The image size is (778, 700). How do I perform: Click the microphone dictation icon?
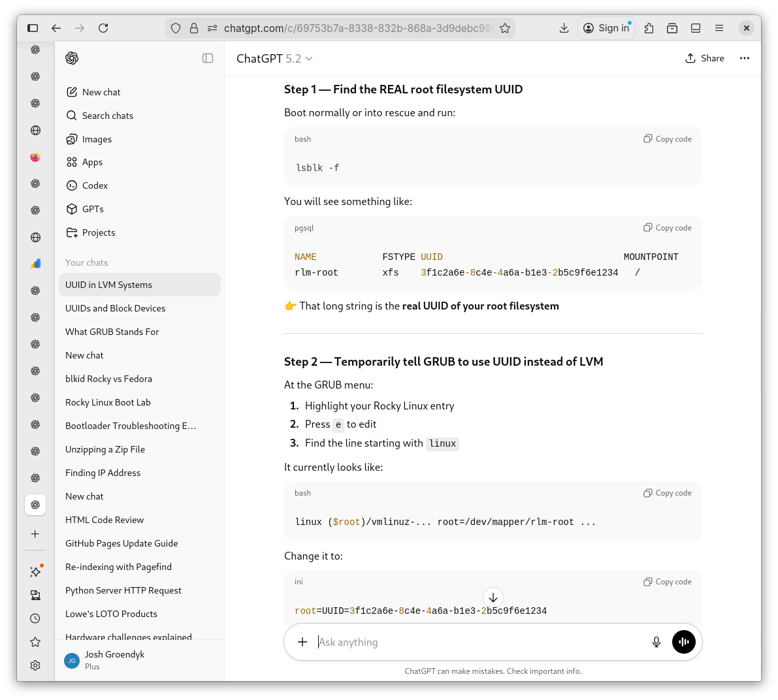pos(656,642)
